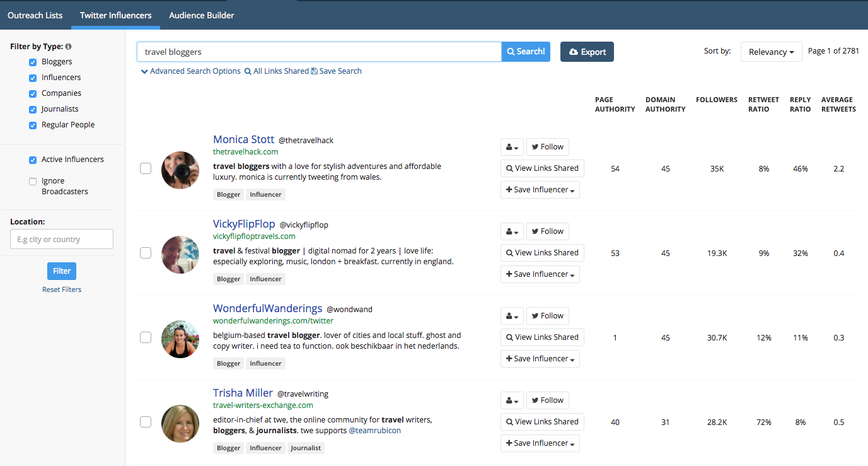Click the info icon beside Filter by Type
The image size is (868, 466).
tap(68, 47)
